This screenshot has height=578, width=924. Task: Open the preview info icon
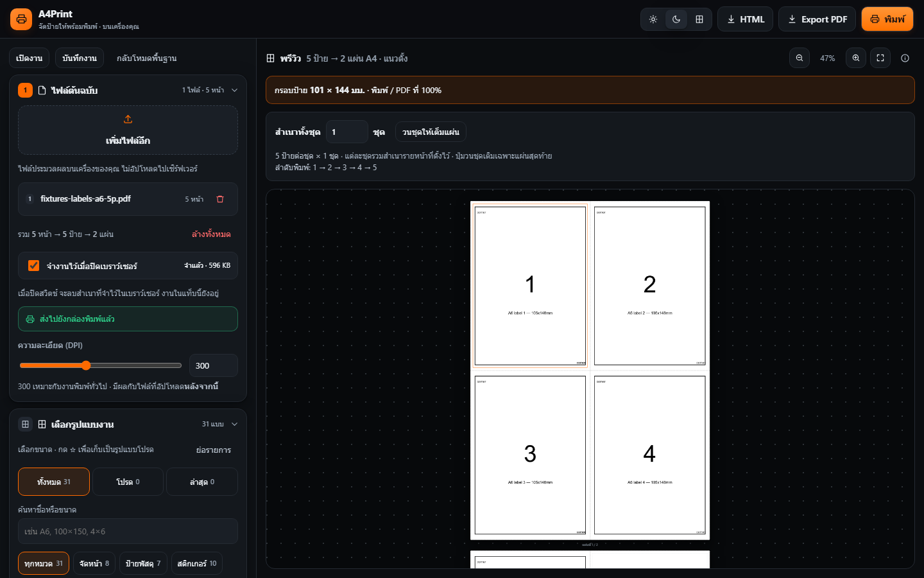pyautogui.click(x=905, y=58)
